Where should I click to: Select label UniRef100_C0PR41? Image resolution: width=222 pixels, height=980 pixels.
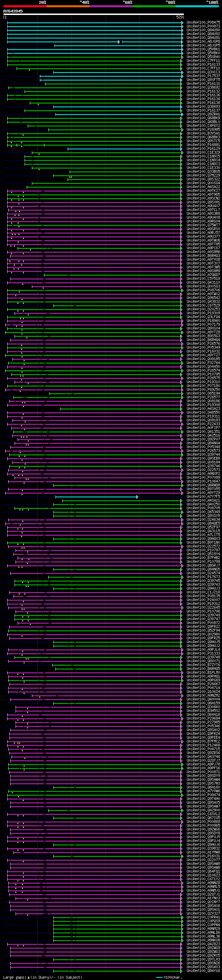203,917
